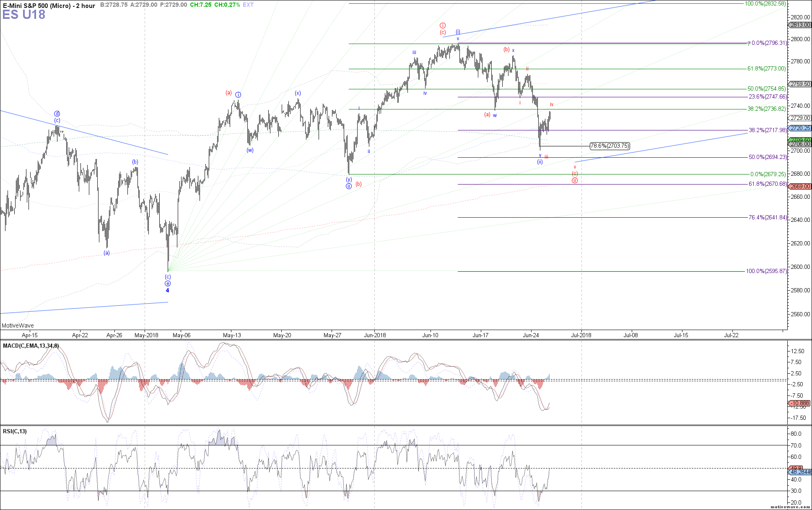The height and width of the screenshot is (510, 812).
Task: Select the 76.4%(2641.84) level label
Action: 768,218
